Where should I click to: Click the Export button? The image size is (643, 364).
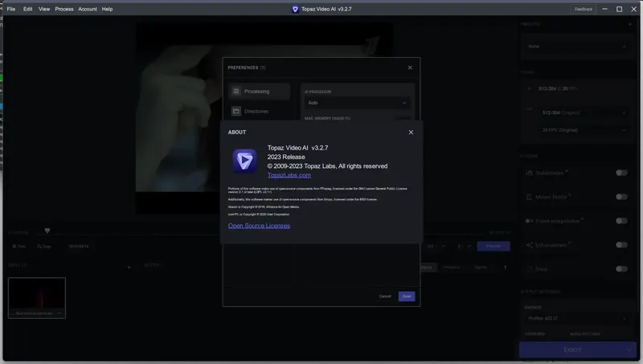(571, 350)
